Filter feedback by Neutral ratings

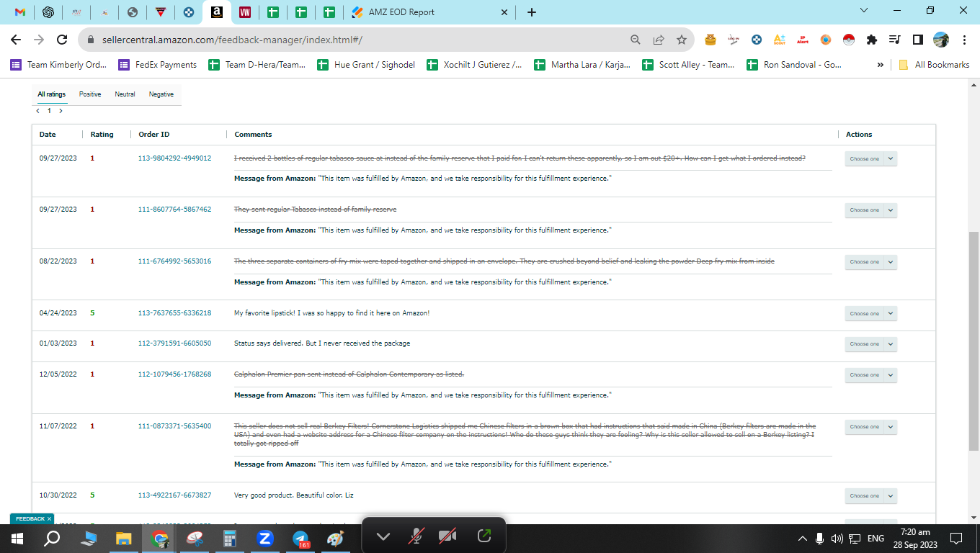tap(125, 94)
